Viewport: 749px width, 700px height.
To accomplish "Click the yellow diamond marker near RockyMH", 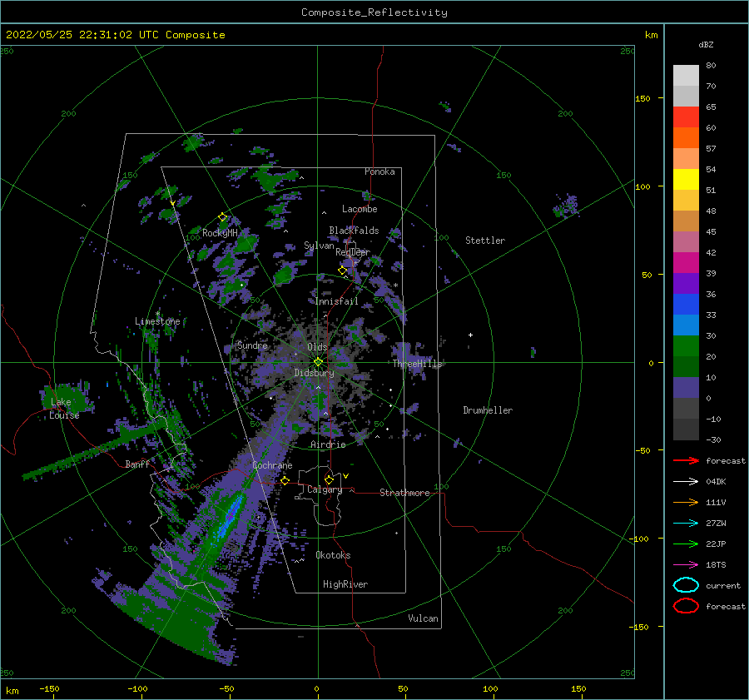I will (x=222, y=217).
